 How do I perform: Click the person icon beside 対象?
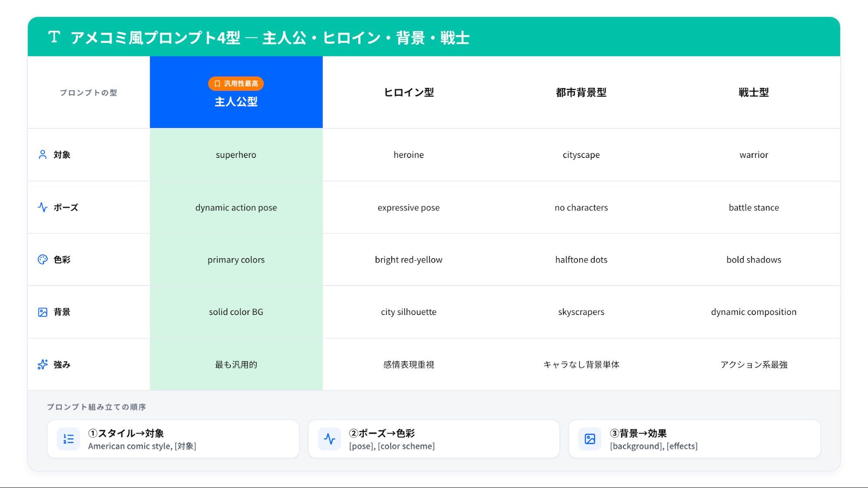point(43,155)
